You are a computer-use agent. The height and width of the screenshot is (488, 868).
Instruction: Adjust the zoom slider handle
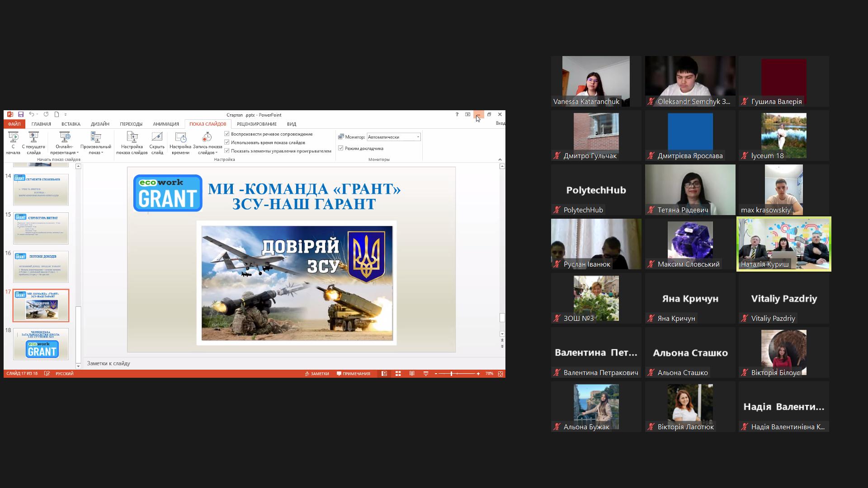451,374
